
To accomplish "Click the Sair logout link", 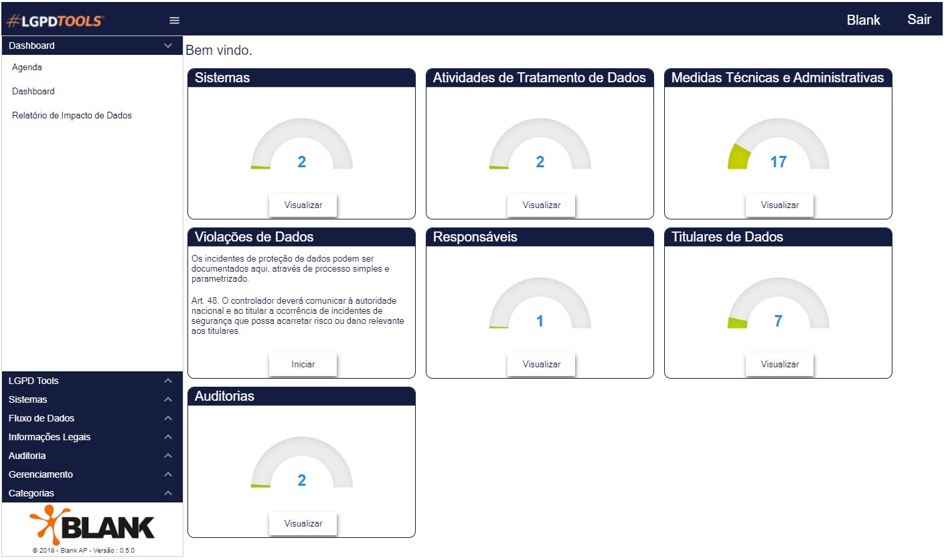I will (919, 19).
